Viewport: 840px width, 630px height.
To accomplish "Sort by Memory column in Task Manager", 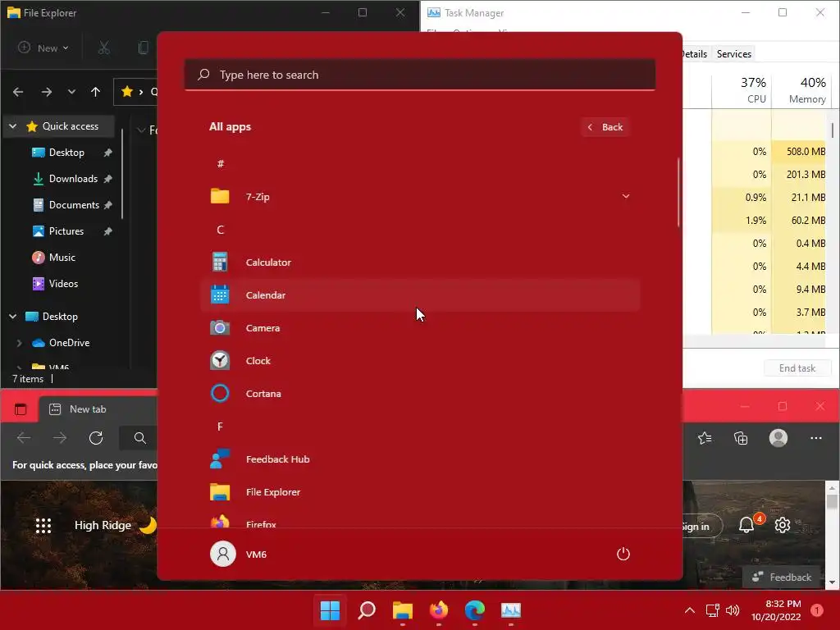I will (801, 91).
